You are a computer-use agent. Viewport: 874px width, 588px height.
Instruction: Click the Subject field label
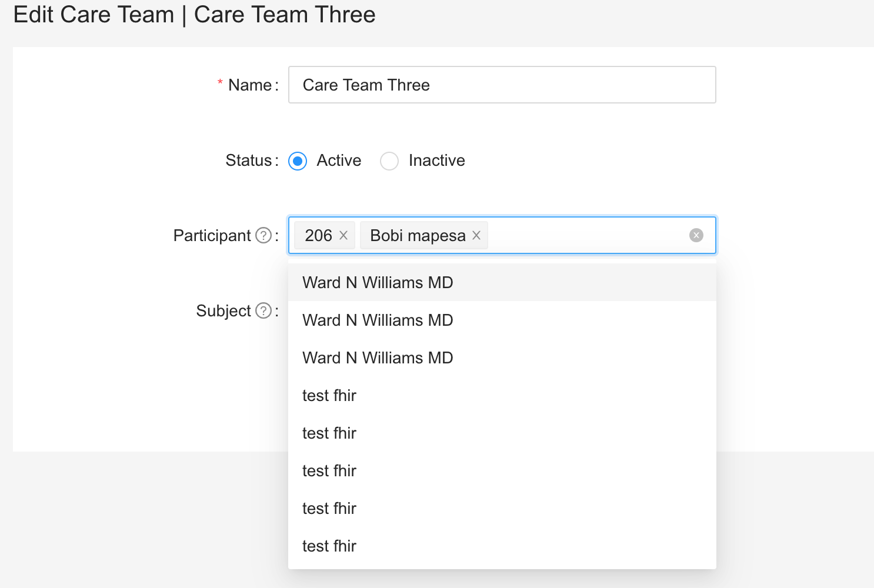tap(224, 311)
